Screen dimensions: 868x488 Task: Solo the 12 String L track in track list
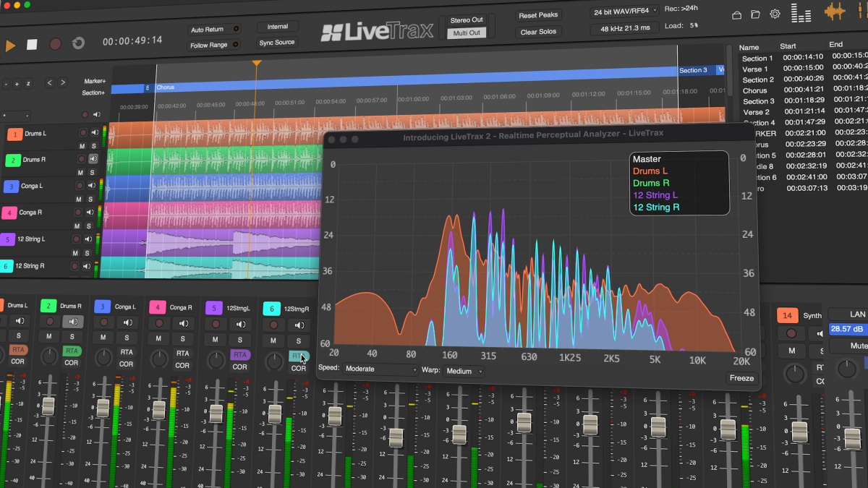[x=86, y=253]
